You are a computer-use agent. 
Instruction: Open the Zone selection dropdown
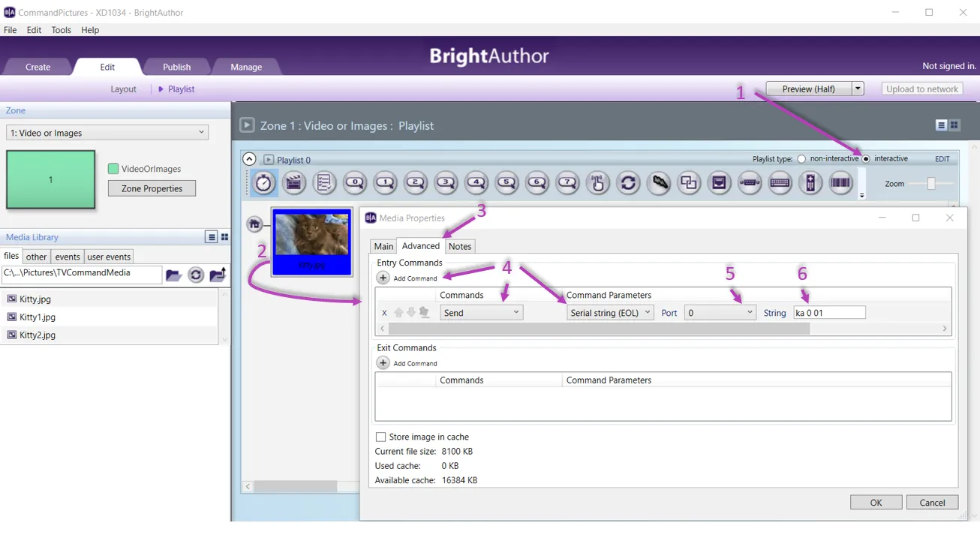coord(107,133)
